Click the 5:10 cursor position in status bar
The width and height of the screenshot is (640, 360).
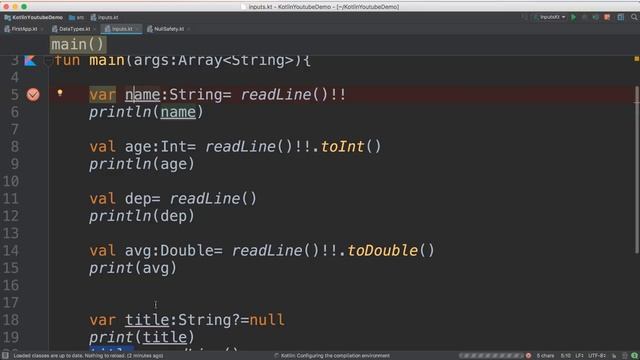566,356
